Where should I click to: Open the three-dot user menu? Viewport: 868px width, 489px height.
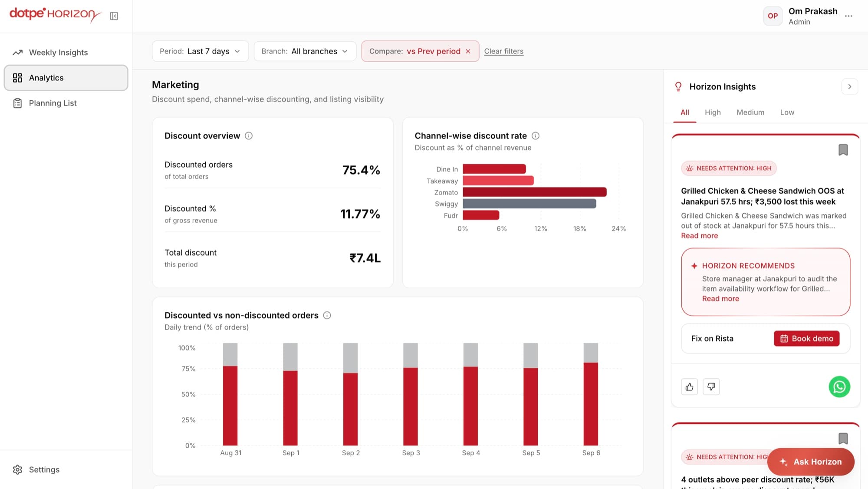pyautogui.click(x=848, y=16)
